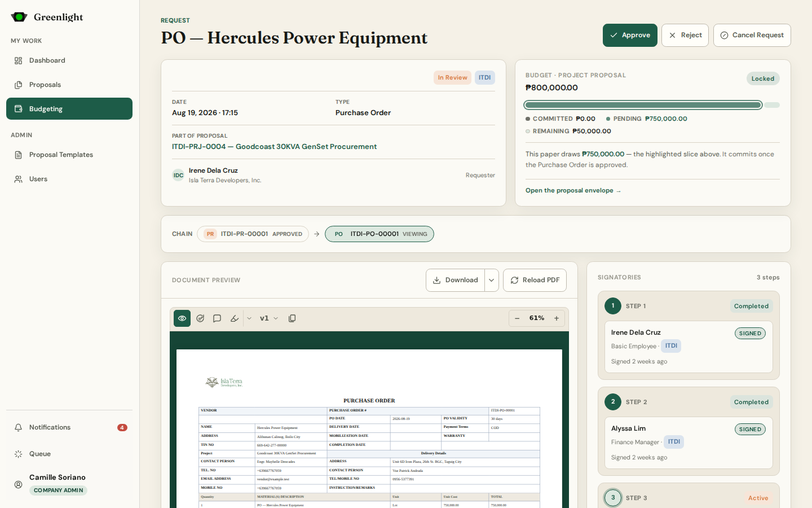Open the proposal envelope link

(573, 190)
